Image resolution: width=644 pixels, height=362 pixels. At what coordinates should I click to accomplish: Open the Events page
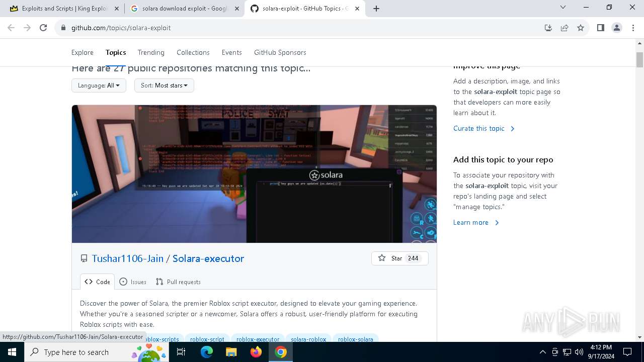pos(232,52)
